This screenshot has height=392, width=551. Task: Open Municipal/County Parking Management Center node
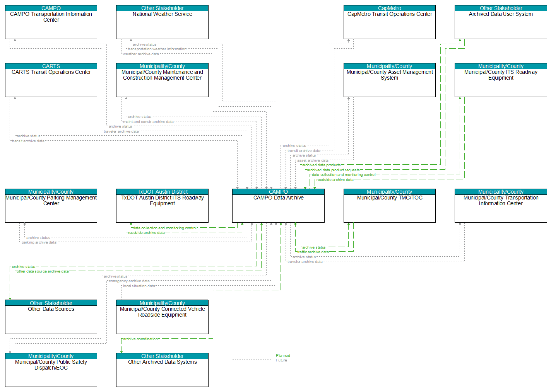click(51, 206)
